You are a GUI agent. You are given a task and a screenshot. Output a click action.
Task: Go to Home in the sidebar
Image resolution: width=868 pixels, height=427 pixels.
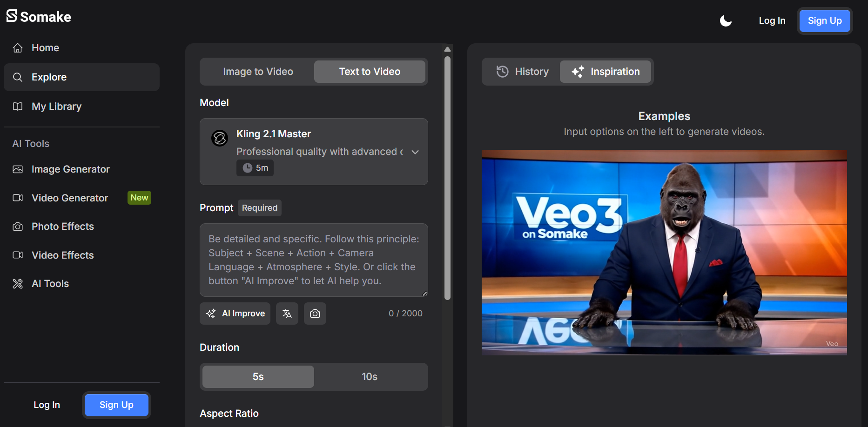tap(81, 48)
